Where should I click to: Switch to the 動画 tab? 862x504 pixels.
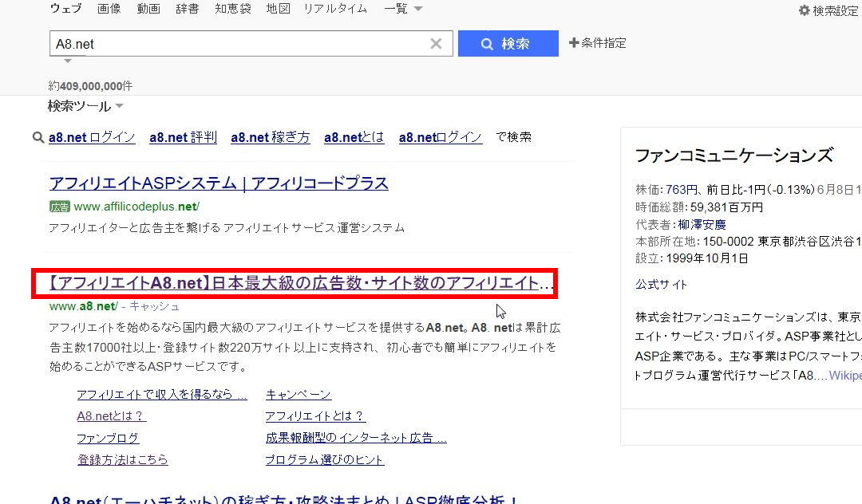(x=148, y=8)
